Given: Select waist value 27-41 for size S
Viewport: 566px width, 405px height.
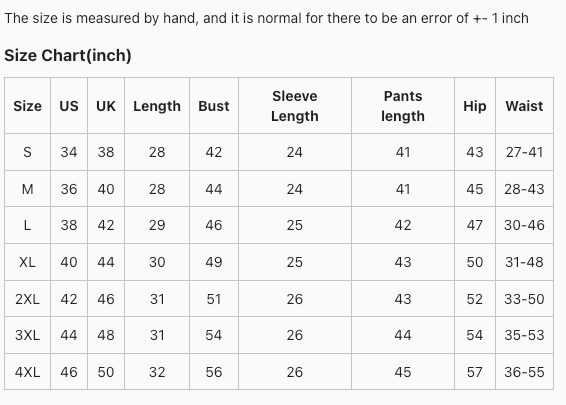Looking at the screenshot, I should [x=524, y=152].
